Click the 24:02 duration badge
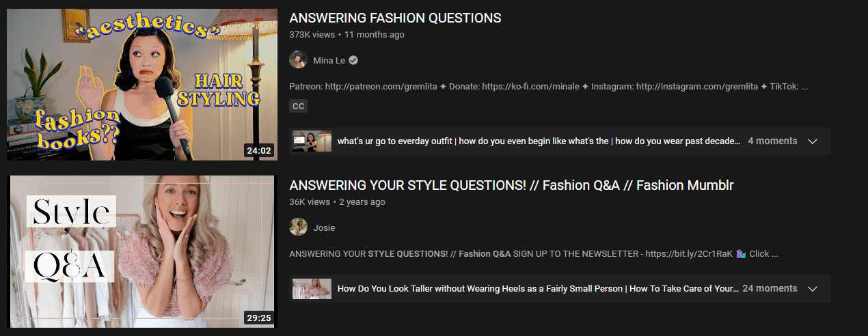Screen dimensions: 868x336 tap(259, 151)
